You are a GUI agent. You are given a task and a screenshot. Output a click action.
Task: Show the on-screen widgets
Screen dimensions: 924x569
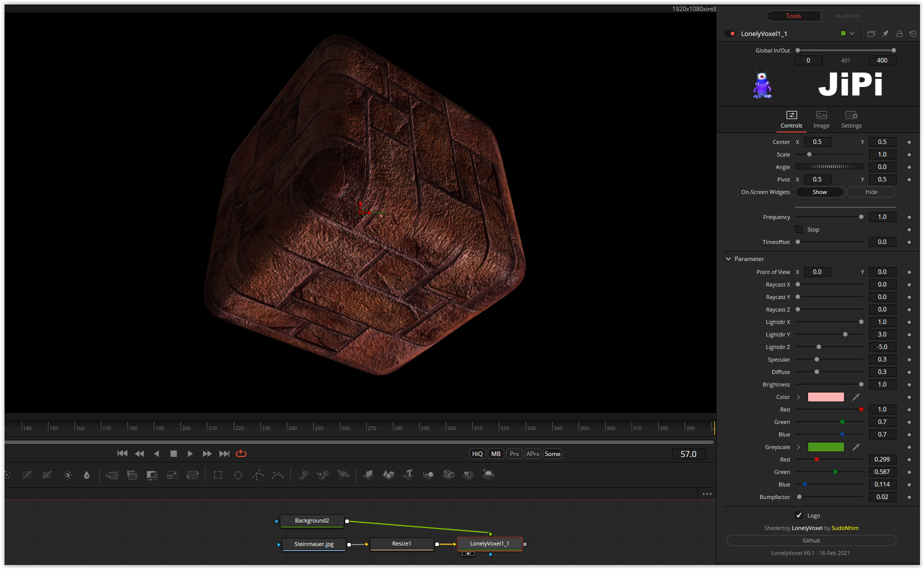pos(820,192)
